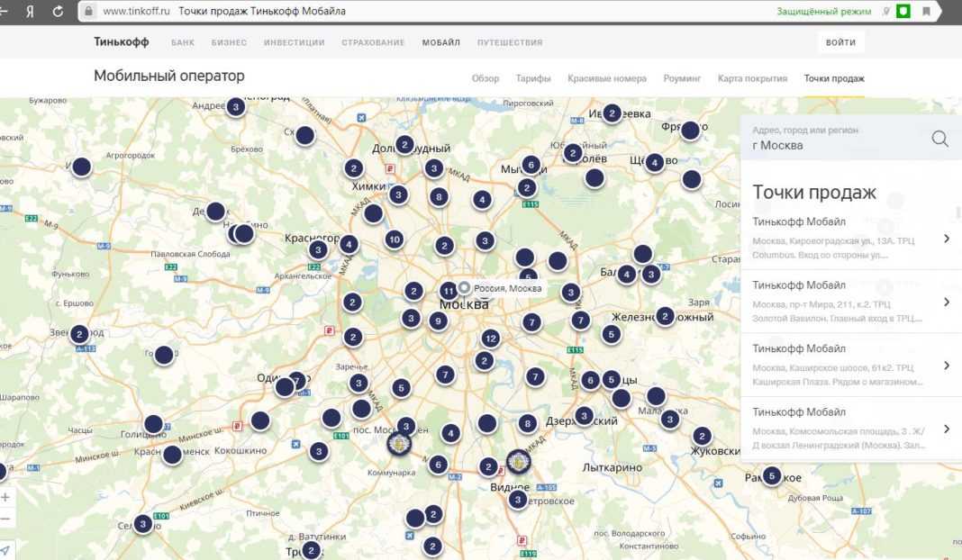The width and height of the screenshot is (962, 560).
Task: Click the magnifier icon in the address search panel
Action: click(939, 139)
